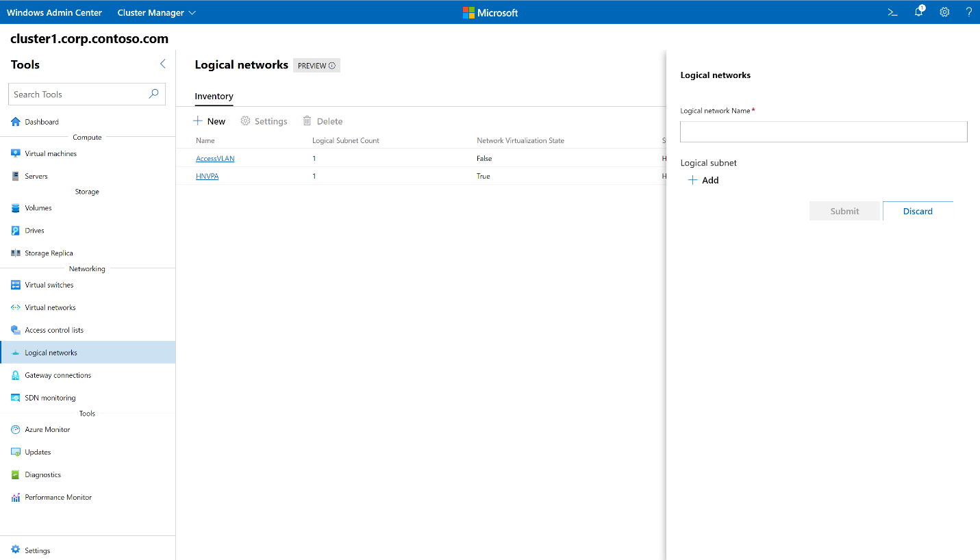Select the 'True' cell for HNVPA

(x=483, y=176)
